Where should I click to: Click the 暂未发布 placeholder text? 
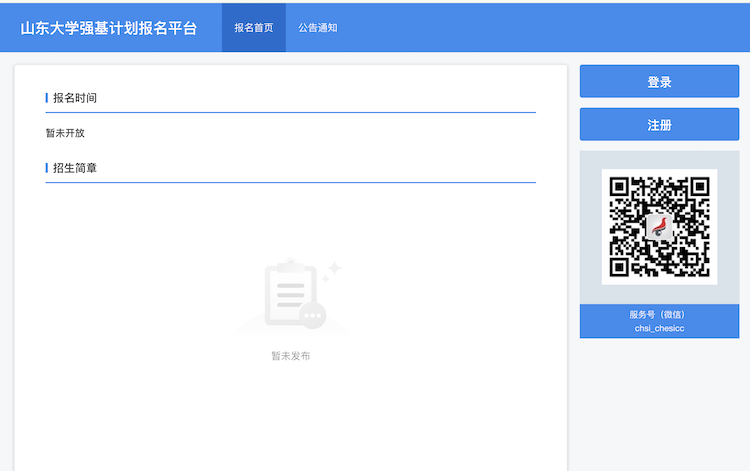point(290,356)
